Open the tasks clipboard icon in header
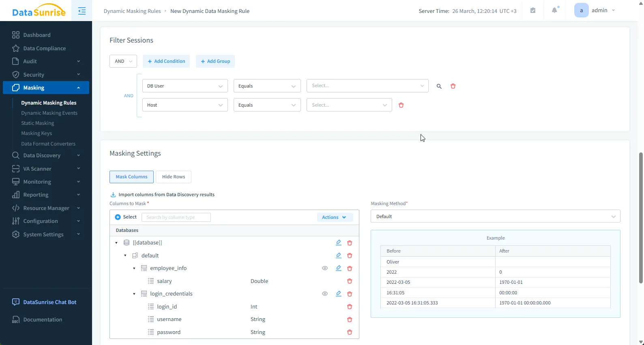 pyautogui.click(x=533, y=11)
